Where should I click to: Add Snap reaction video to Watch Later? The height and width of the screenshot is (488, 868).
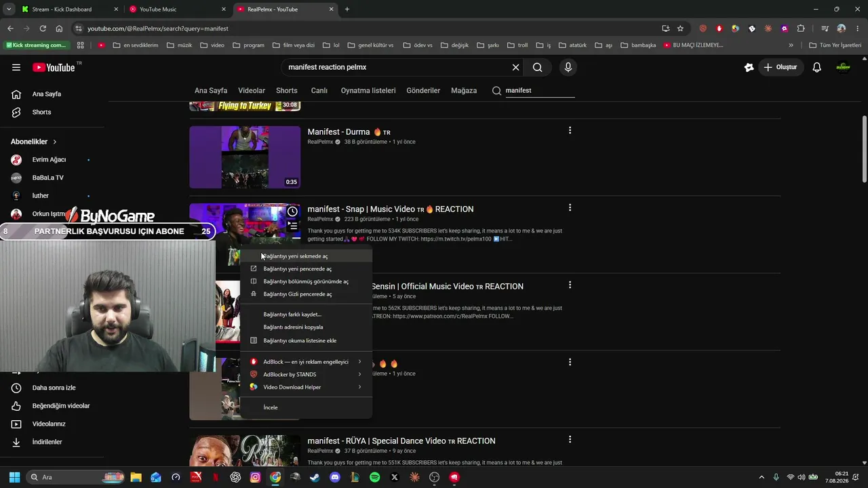[x=292, y=211]
